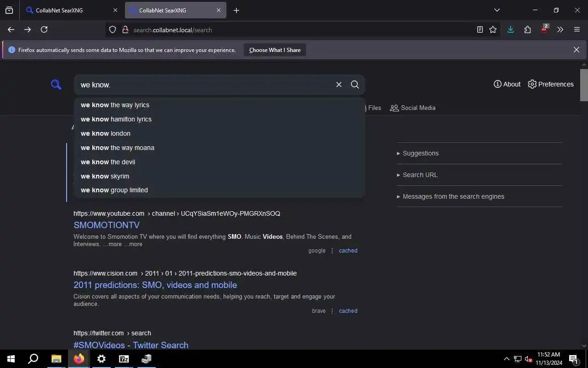Open Firefox View icon in tab bar

click(9, 10)
